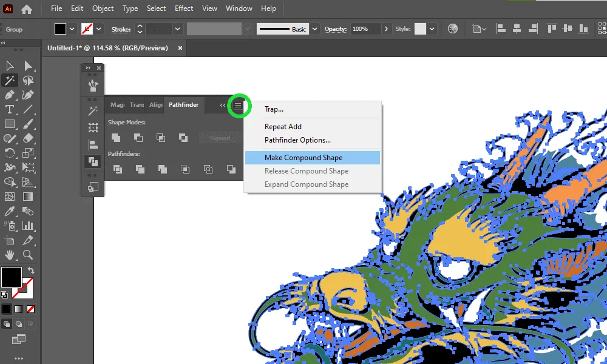Select the Pen tool
Viewport: 607px width, 364px height.
coord(10,95)
